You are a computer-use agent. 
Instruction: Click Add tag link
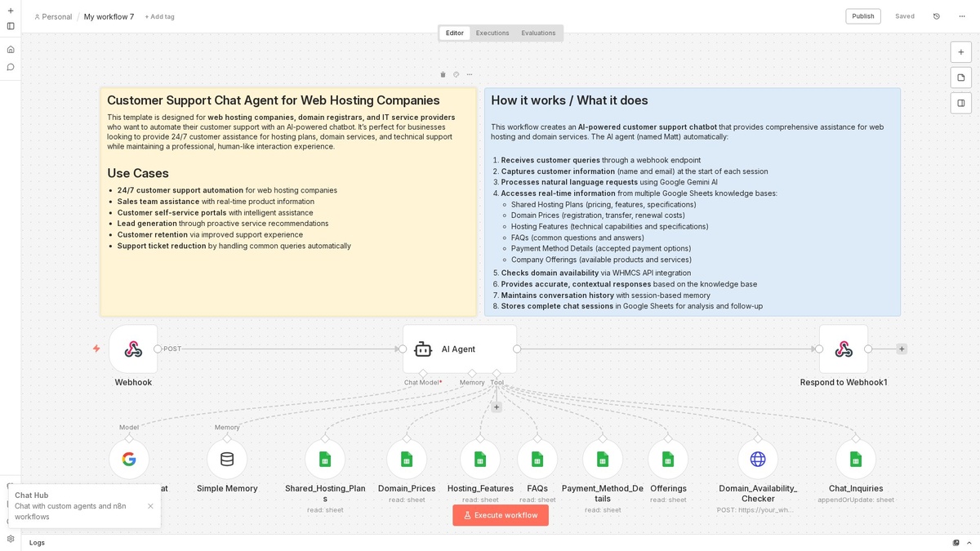tap(159, 16)
